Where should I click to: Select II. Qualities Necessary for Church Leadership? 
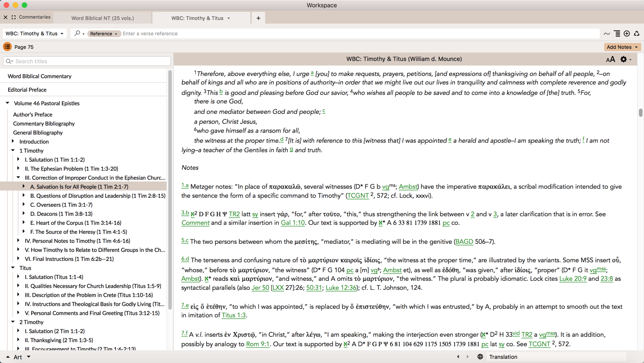(x=93, y=286)
